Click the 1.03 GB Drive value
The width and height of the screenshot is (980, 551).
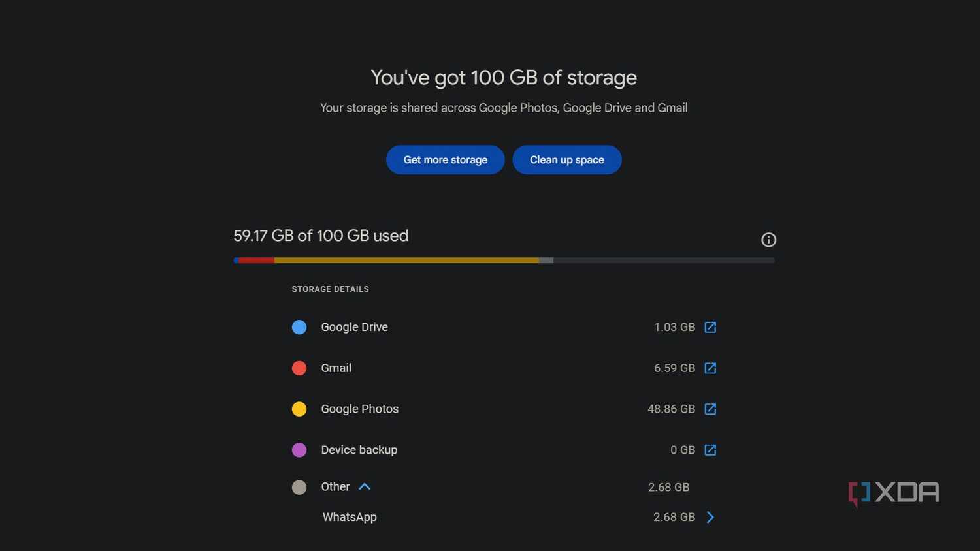click(x=674, y=327)
